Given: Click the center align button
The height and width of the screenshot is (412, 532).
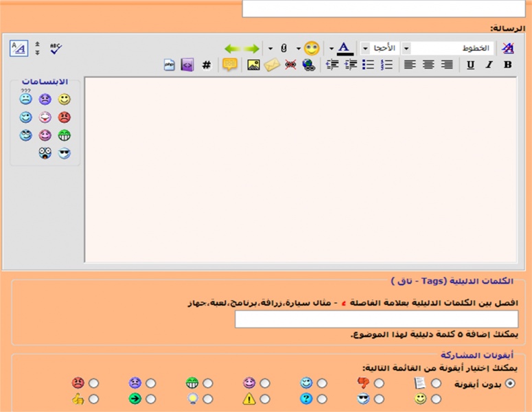Looking at the screenshot, I should pos(428,65).
